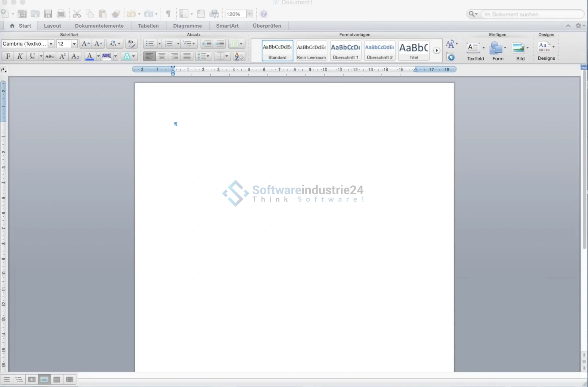
Task: Open the Überprüfen ribbon tab
Action: (x=267, y=26)
